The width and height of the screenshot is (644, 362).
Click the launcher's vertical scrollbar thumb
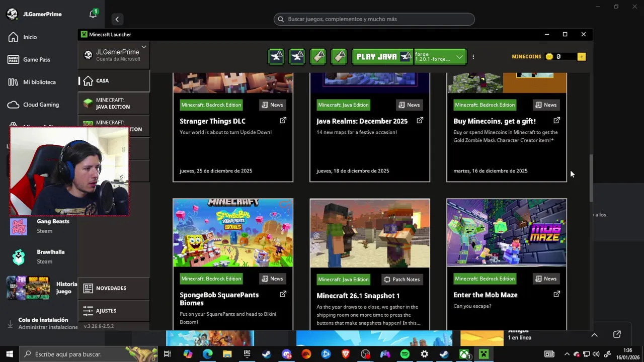[x=591, y=177]
